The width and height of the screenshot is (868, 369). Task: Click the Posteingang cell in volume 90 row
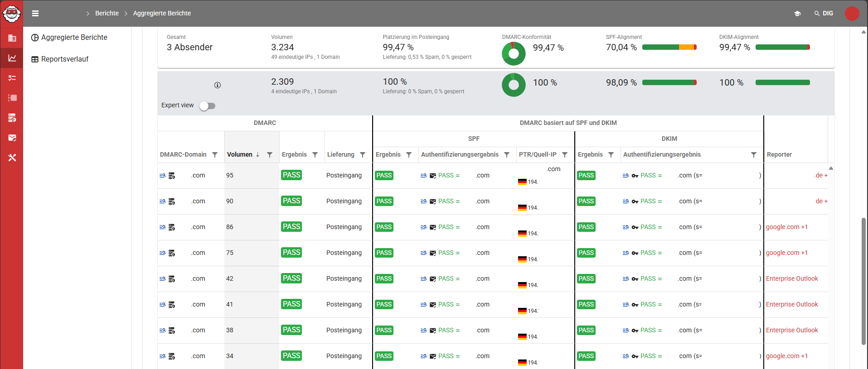[x=344, y=201]
